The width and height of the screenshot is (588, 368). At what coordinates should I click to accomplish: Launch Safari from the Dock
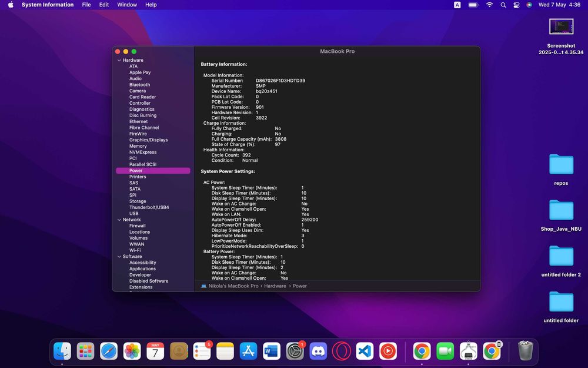pos(109,352)
